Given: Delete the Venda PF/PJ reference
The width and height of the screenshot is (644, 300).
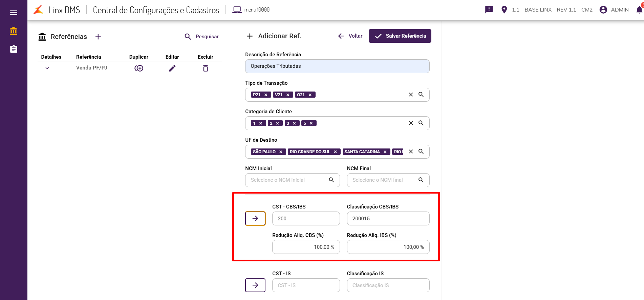Looking at the screenshot, I should tap(206, 68).
